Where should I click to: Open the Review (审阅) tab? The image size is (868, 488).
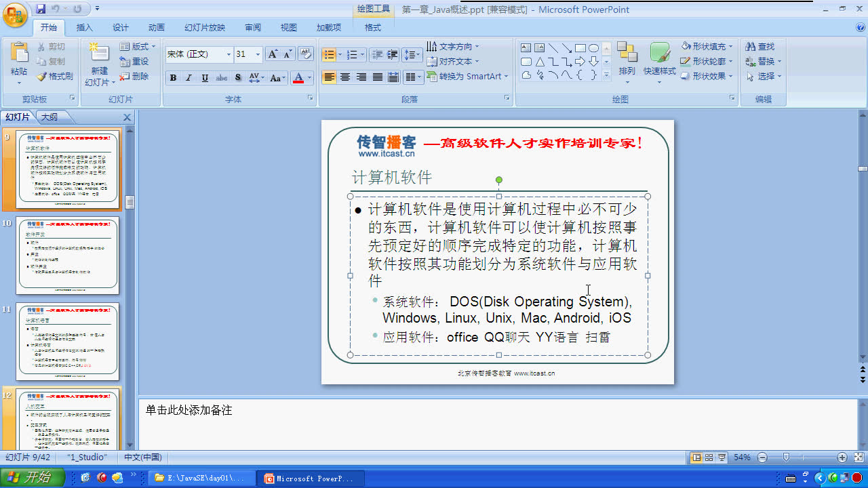pos(253,28)
